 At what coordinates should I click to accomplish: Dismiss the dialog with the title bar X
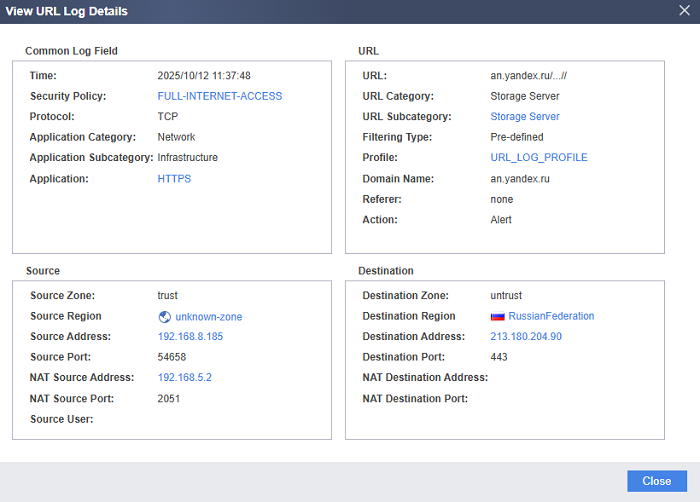pyautogui.click(x=684, y=11)
